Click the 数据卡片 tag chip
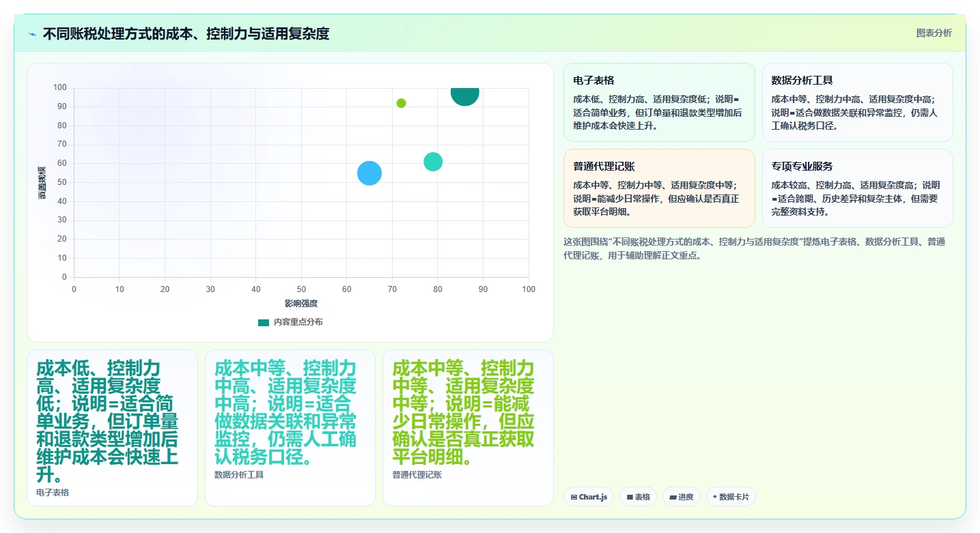Screen dimensions: 980x533 (x=731, y=497)
